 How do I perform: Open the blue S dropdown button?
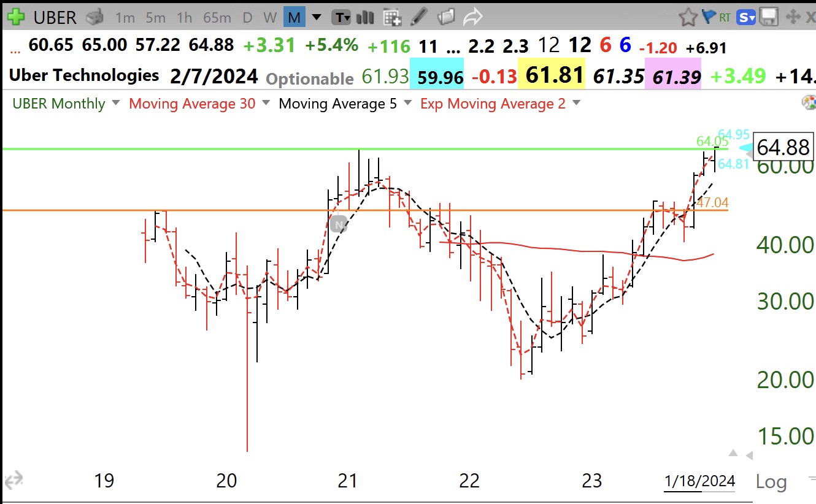pos(747,18)
